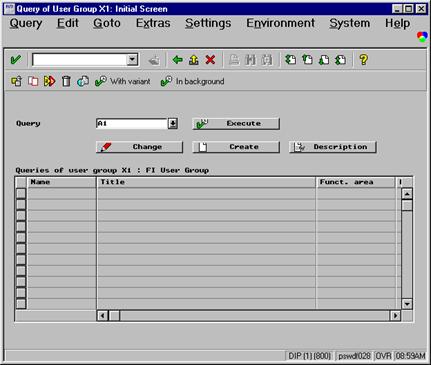Open the yellow question mark Help icon

click(x=363, y=60)
